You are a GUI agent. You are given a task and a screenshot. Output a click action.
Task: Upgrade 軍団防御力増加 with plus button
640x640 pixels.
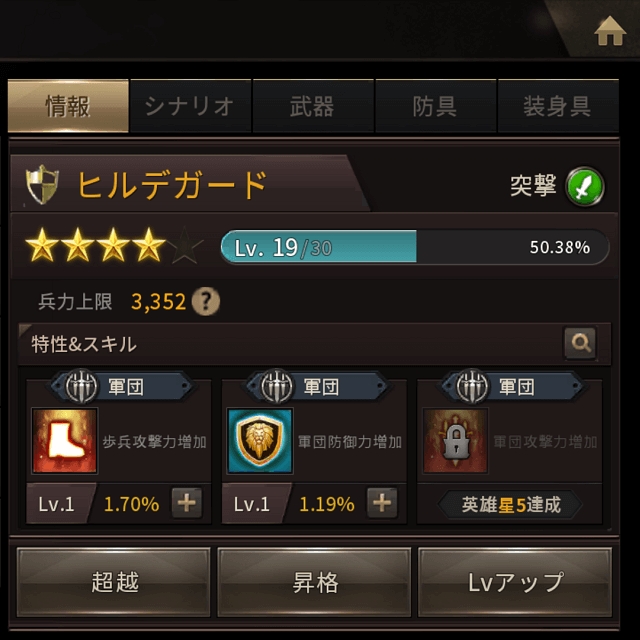[382, 503]
